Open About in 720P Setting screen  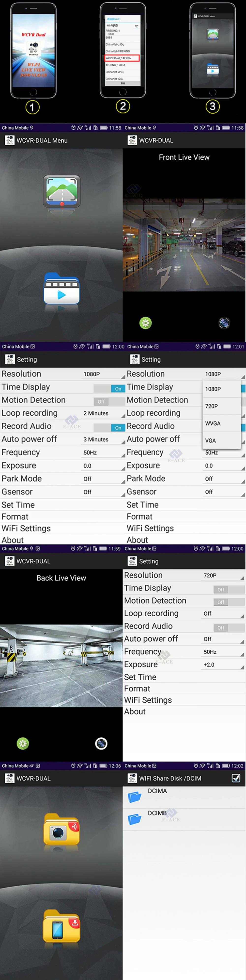184,711
